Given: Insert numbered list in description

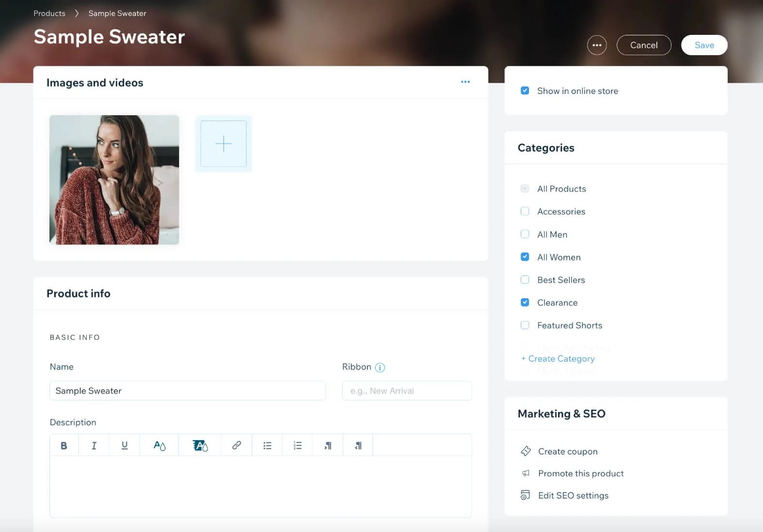Looking at the screenshot, I should [x=297, y=445].
